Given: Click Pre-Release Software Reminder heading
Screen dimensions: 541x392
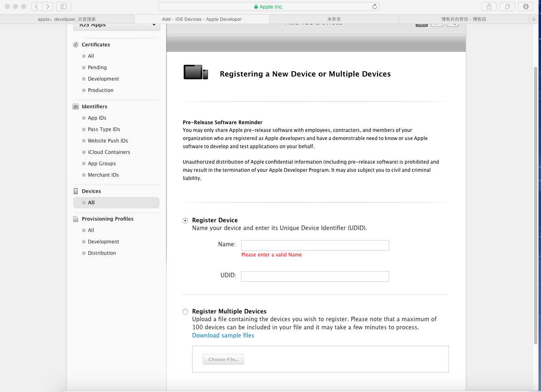Looking at the screenshot, I should (223, 123).
